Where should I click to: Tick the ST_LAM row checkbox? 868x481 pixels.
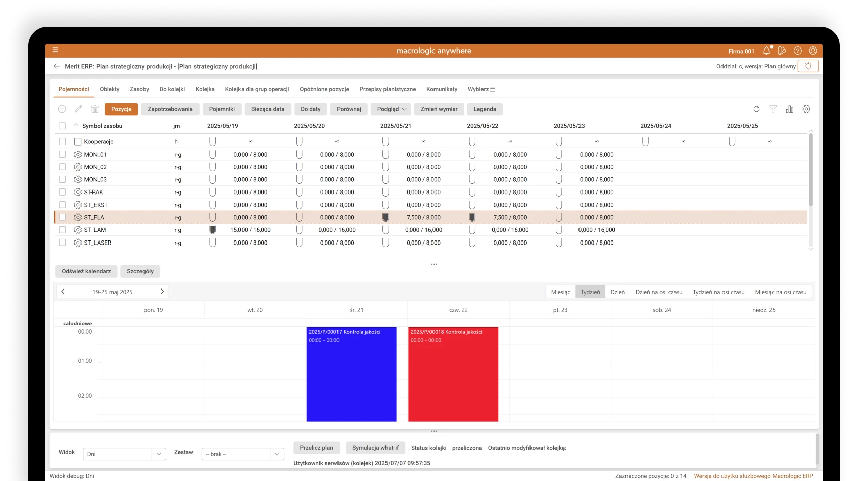62,230
